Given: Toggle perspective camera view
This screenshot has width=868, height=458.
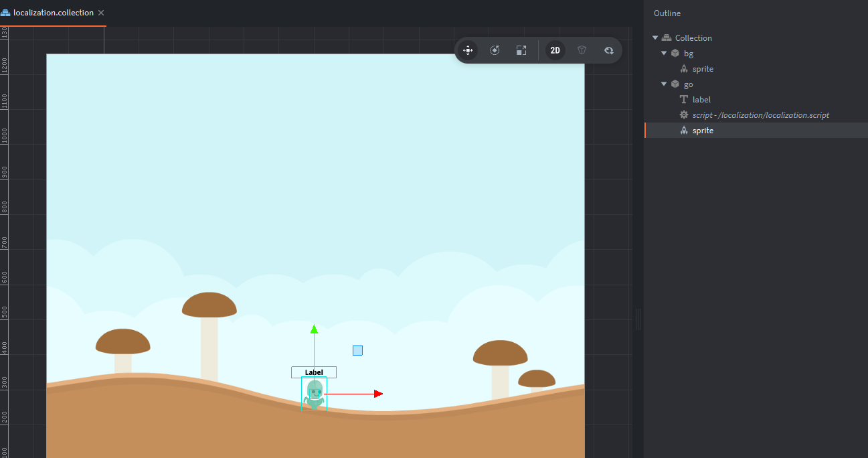Looking at the screenshot, I should (582, 50).
